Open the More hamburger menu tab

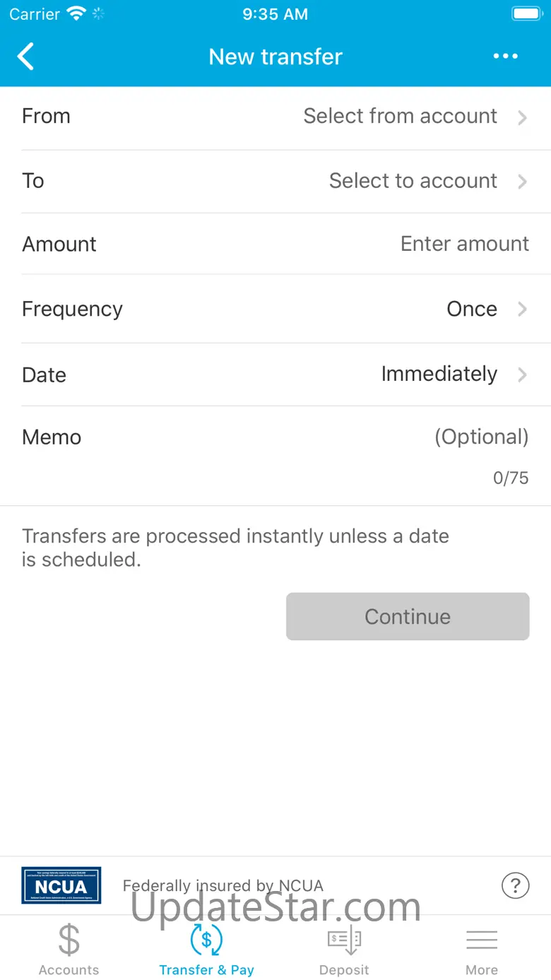[x=482, y=950]
